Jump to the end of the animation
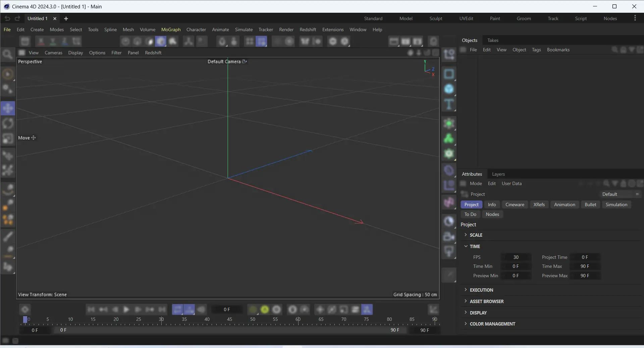644x348 pixels. pyautogui.click(x=162, y=309)
